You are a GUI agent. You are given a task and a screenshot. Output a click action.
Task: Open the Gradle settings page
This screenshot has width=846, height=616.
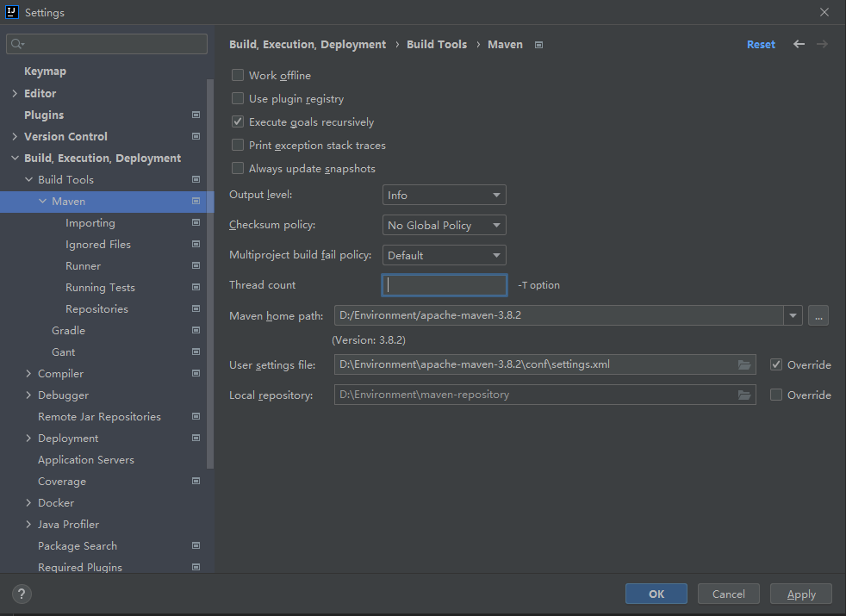tap(68, 331)
